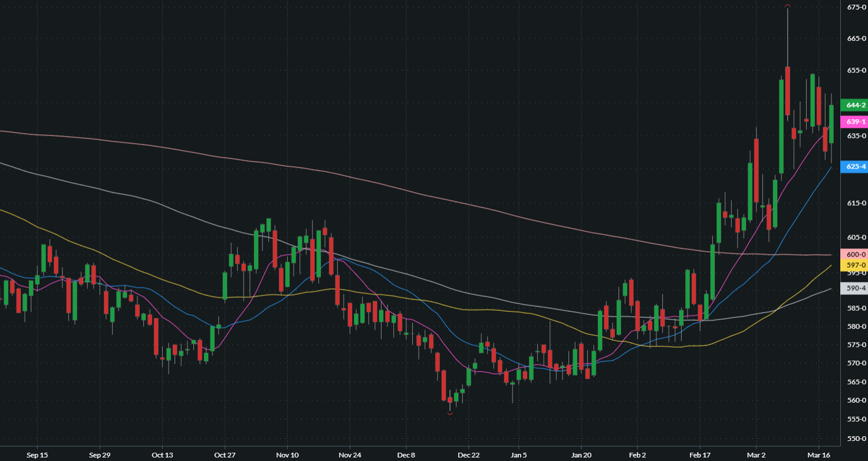Click the Mar 16 date label
The image size is (868, 461).
819,456
